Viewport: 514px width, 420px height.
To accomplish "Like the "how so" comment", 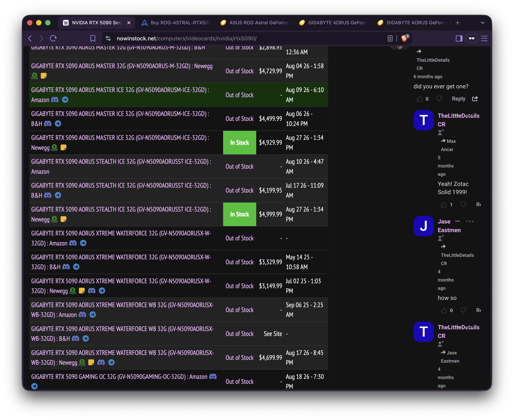I will pyautogui.click(x=444, y=310).
